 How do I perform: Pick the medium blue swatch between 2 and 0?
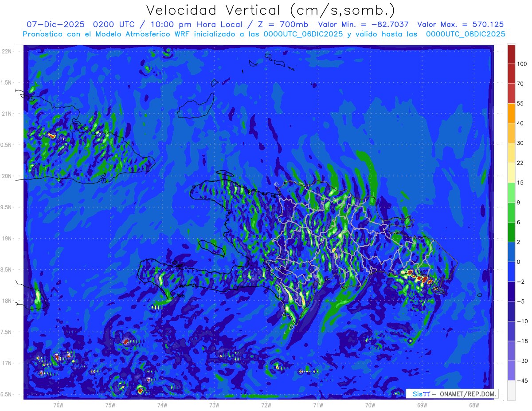(x=511, y=251)
